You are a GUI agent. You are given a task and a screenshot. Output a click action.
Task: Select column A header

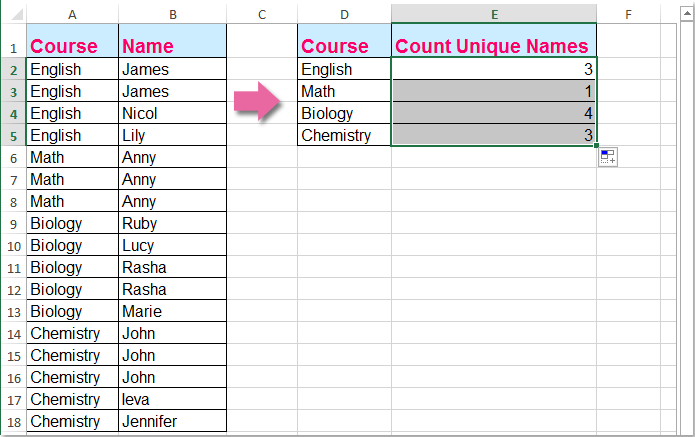pyautogui.click(x=72, y=15)
